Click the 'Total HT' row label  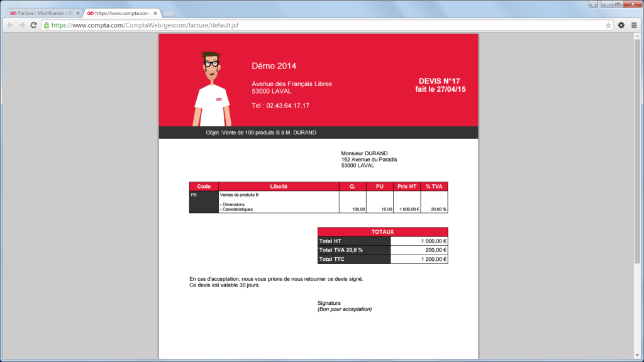pyautogui.click(x=354, y=241)
